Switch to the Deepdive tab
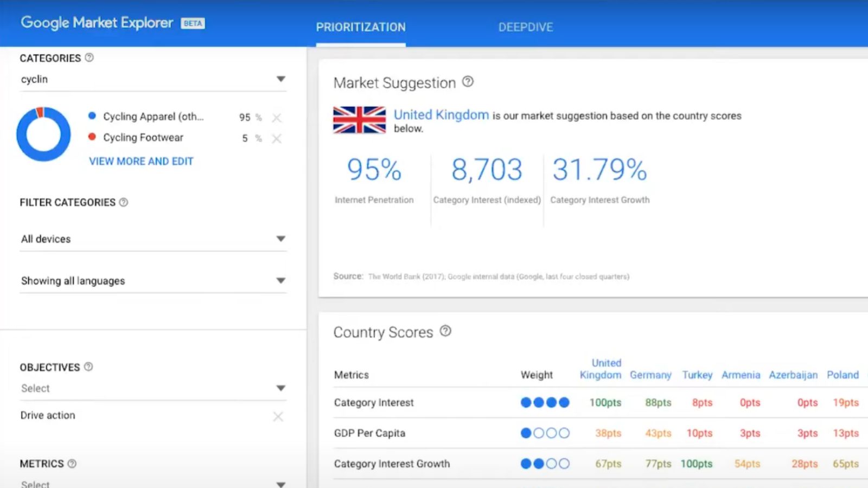 click(526, 27)
